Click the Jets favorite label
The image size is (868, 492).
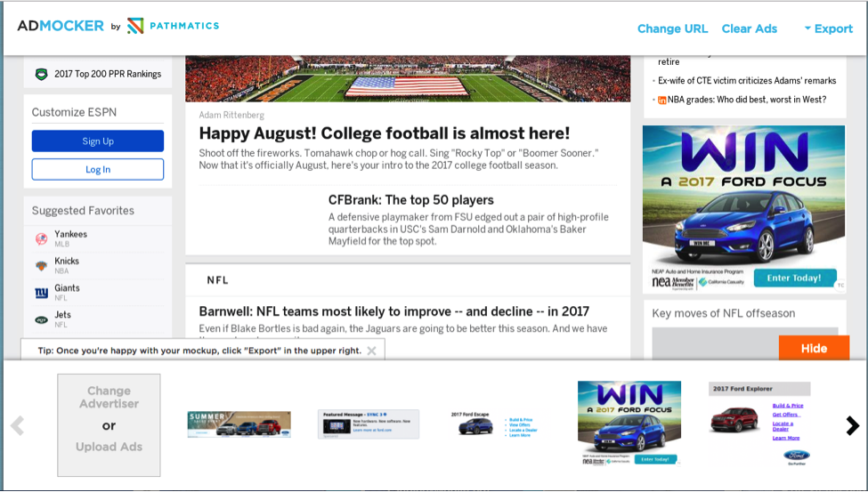[62, 315]
